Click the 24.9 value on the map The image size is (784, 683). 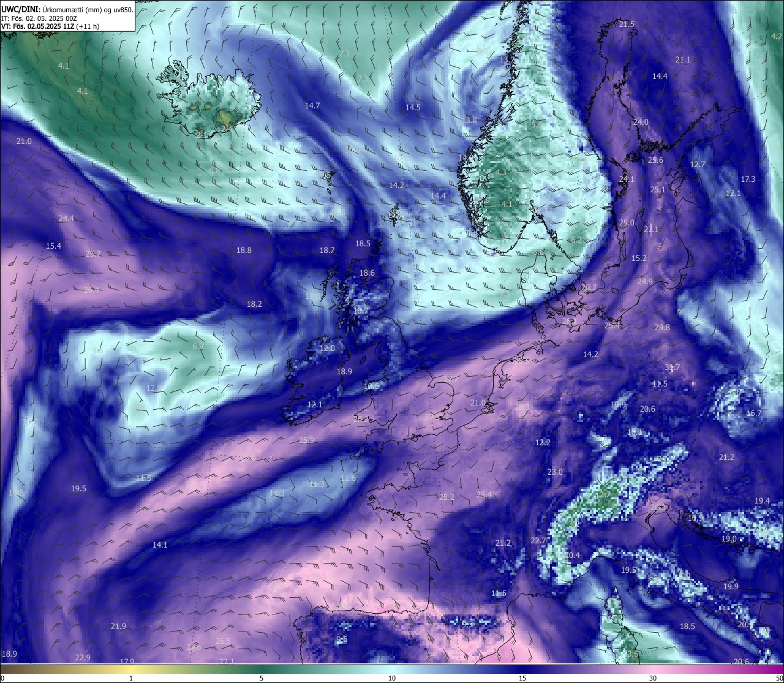[645, 282]
